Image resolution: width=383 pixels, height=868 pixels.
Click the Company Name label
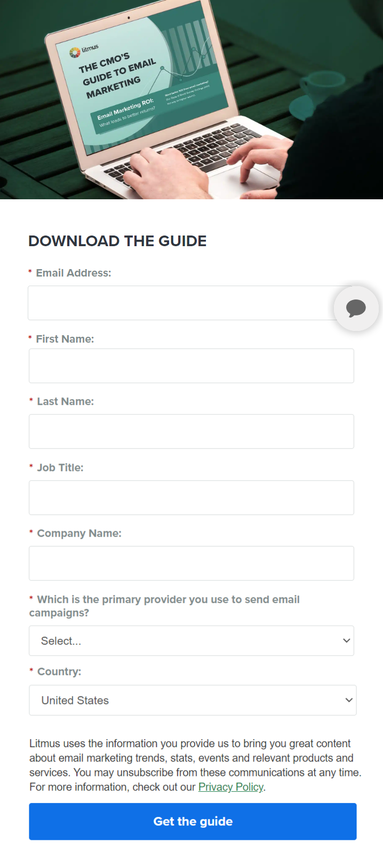[79, 533]
